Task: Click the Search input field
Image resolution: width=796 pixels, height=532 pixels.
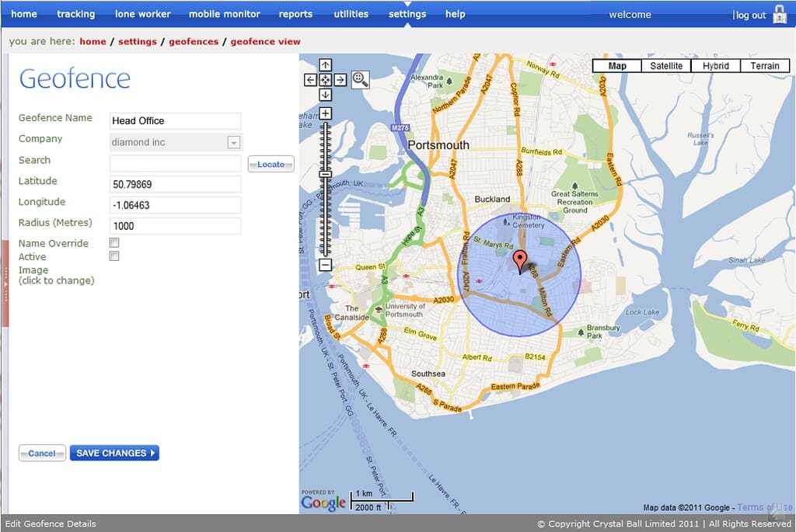Action: (x=175, y=163)
